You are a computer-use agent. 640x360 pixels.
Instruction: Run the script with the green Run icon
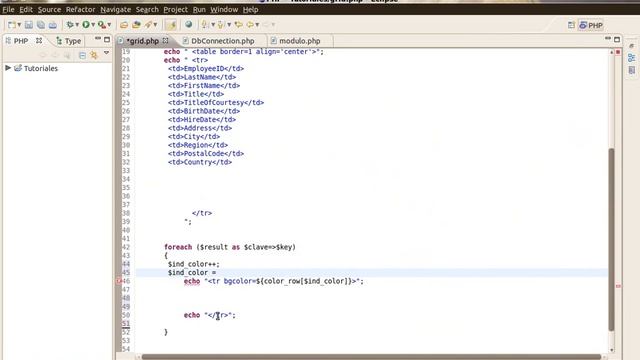click(86, 25)
